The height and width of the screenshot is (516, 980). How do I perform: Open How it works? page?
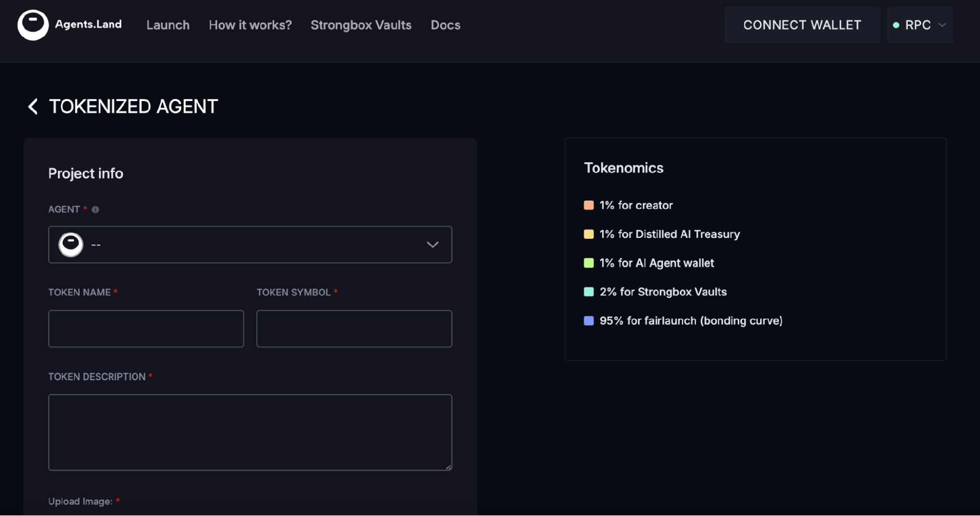(x=250, y=25)
